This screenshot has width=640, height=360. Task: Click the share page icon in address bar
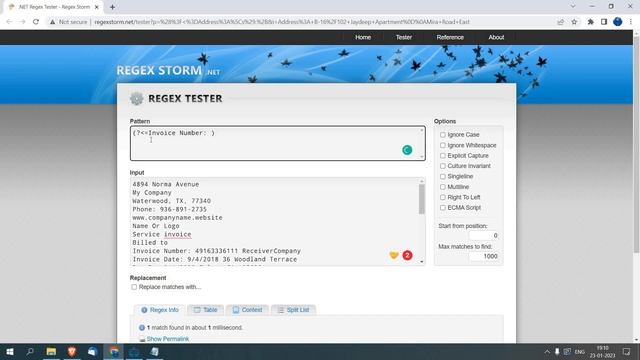tap(560, 22)
